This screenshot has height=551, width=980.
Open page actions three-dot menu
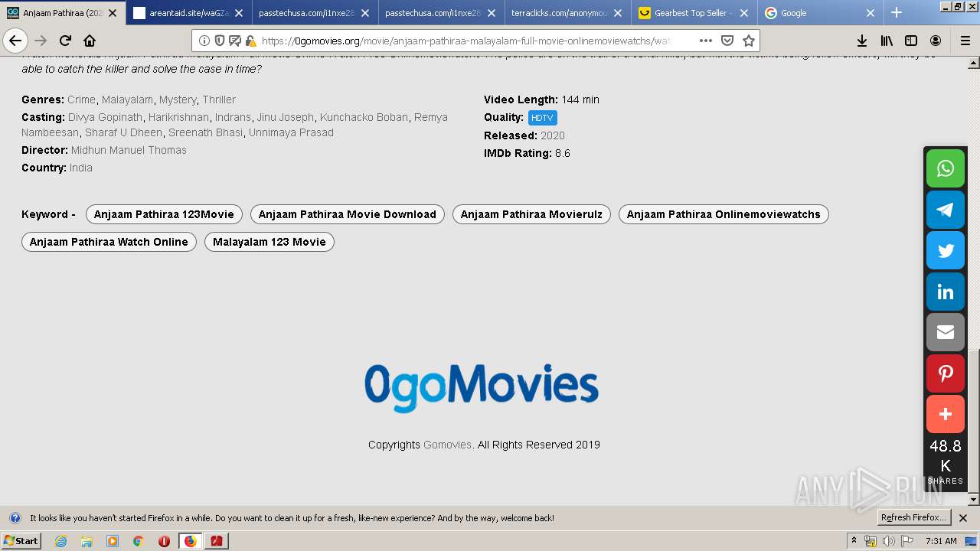coord(705,41)
